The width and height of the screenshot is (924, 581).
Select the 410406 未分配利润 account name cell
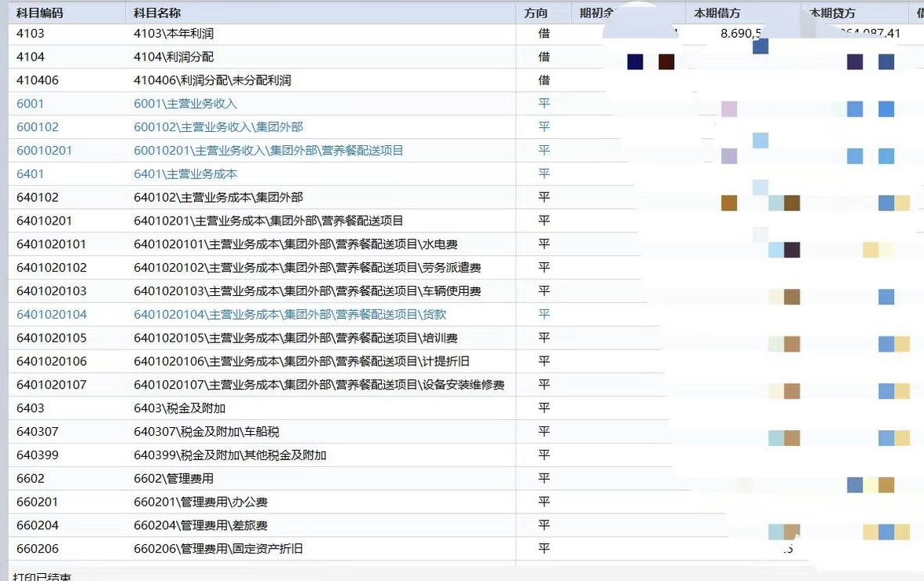[213, 81]
